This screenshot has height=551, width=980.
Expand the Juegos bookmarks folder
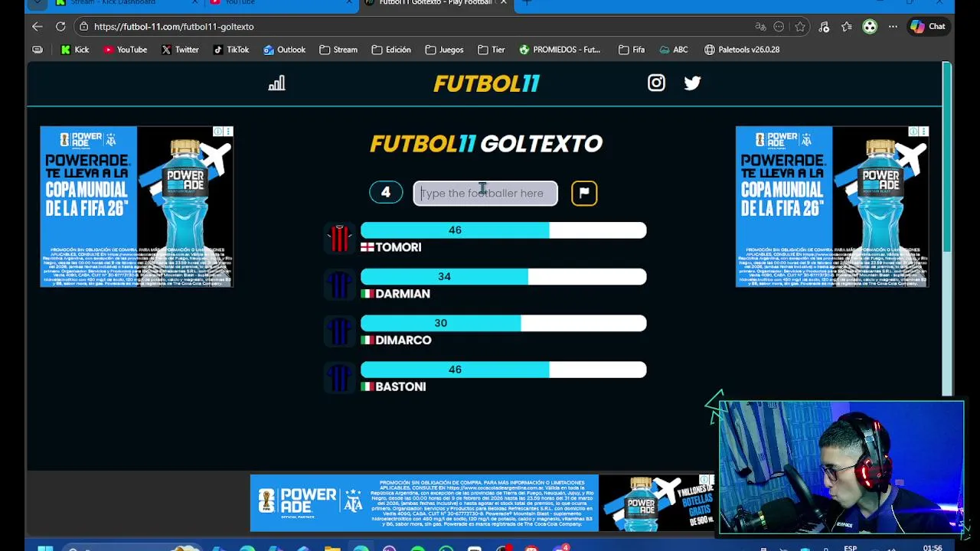pos(444,50)
